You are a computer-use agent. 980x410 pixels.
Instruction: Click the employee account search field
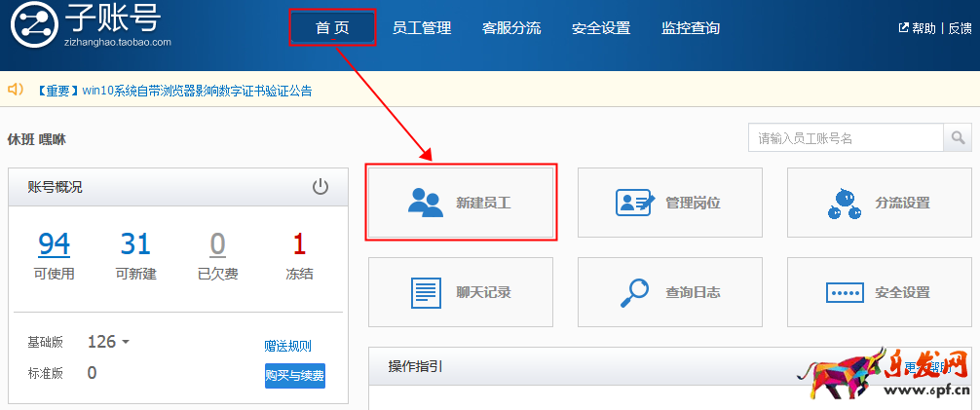pos(846,138)
